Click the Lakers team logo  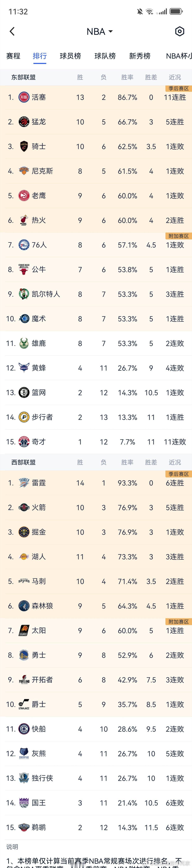point(24,557)
